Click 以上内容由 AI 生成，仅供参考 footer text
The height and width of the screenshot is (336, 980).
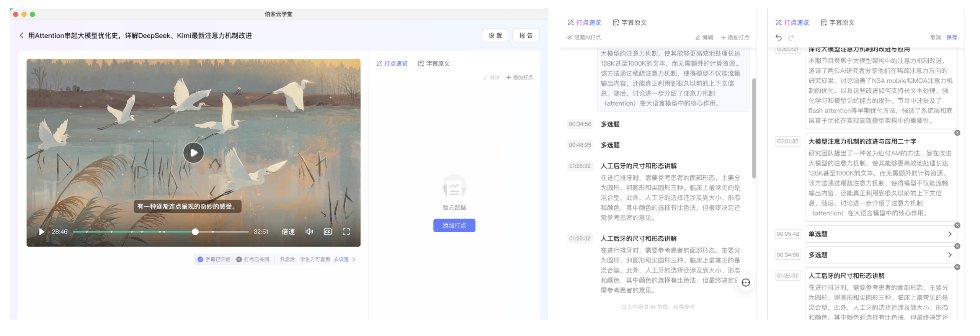point(658,307)
